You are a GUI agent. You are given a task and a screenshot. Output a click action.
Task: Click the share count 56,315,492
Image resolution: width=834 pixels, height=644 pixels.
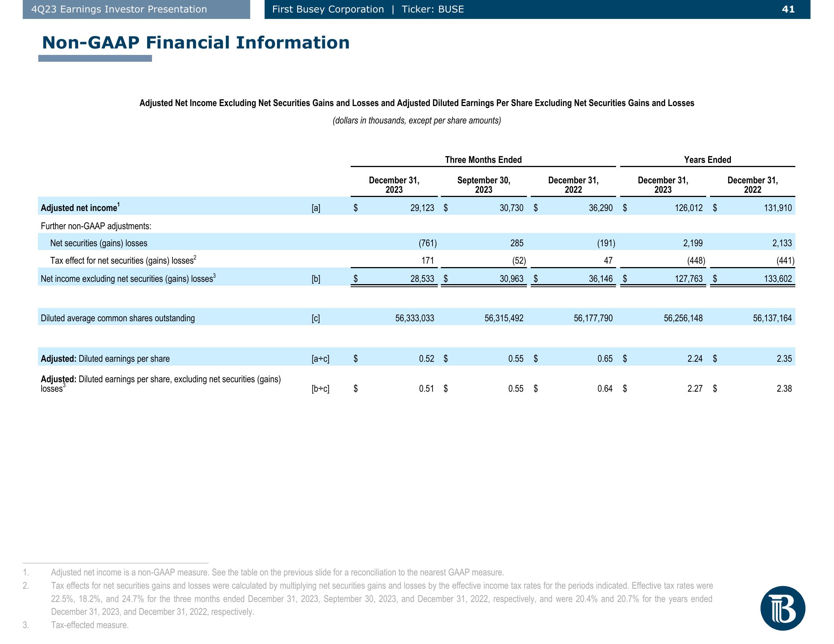click(504, 318)
